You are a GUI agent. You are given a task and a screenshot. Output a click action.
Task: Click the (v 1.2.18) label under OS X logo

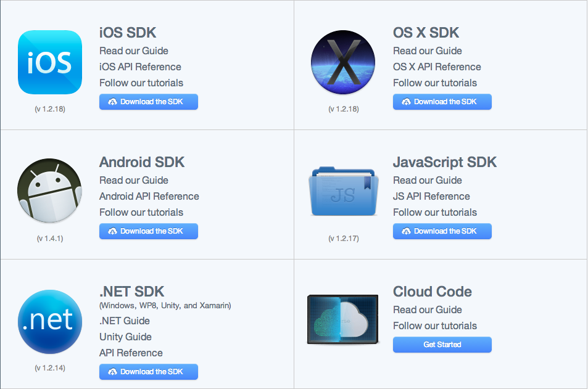pos(344,109)
